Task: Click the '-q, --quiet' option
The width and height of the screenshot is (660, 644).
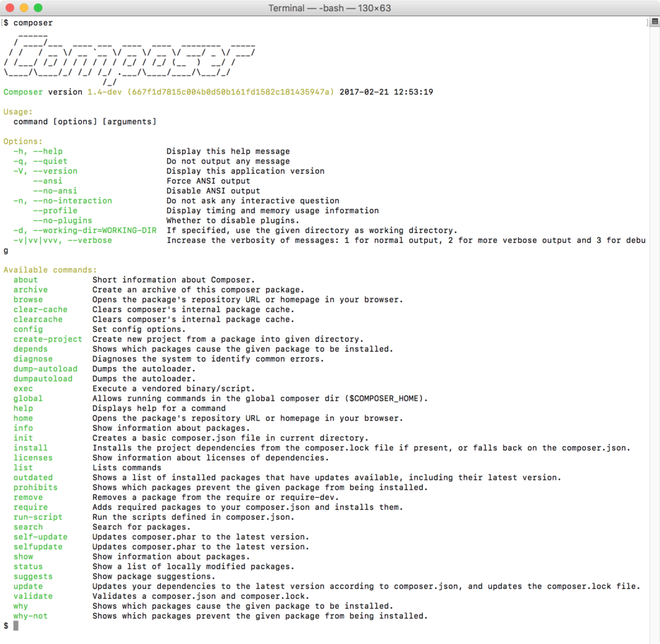Action: click(40, 161)
